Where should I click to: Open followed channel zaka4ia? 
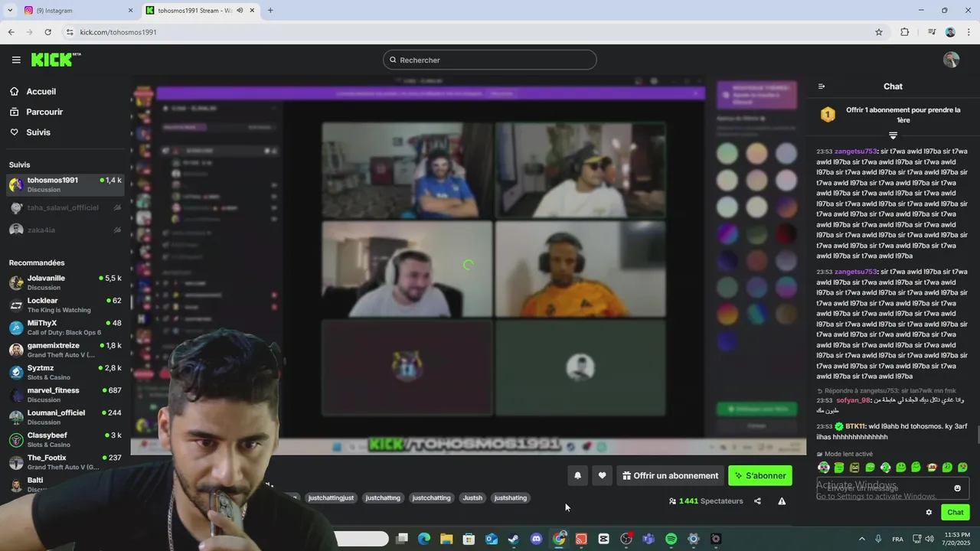click(65, 230)
